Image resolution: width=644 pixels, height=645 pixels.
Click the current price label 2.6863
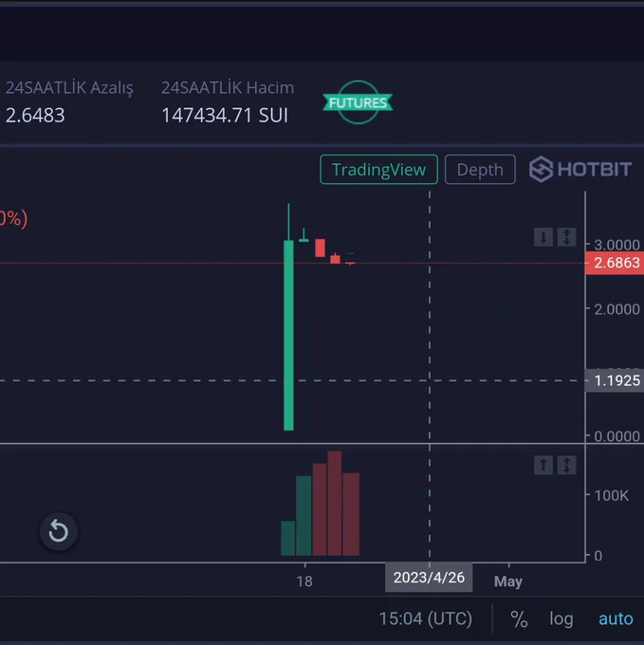point(615,263)
